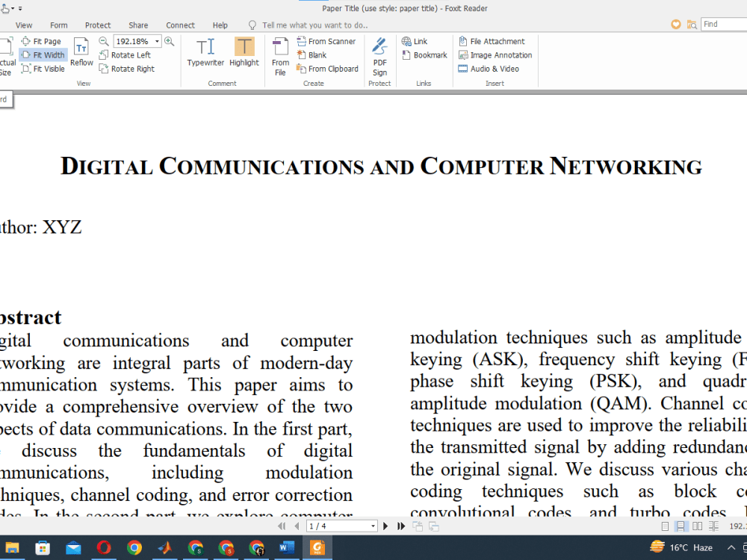Click the zoom out magnifier icon

point(104,41)
